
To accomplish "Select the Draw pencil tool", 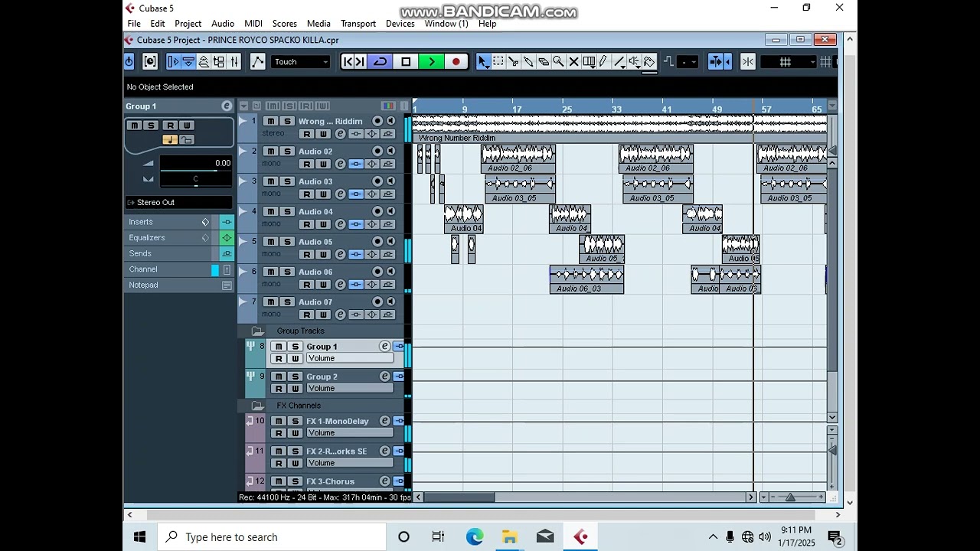I will pyautogui.click(x=603, y=62).
